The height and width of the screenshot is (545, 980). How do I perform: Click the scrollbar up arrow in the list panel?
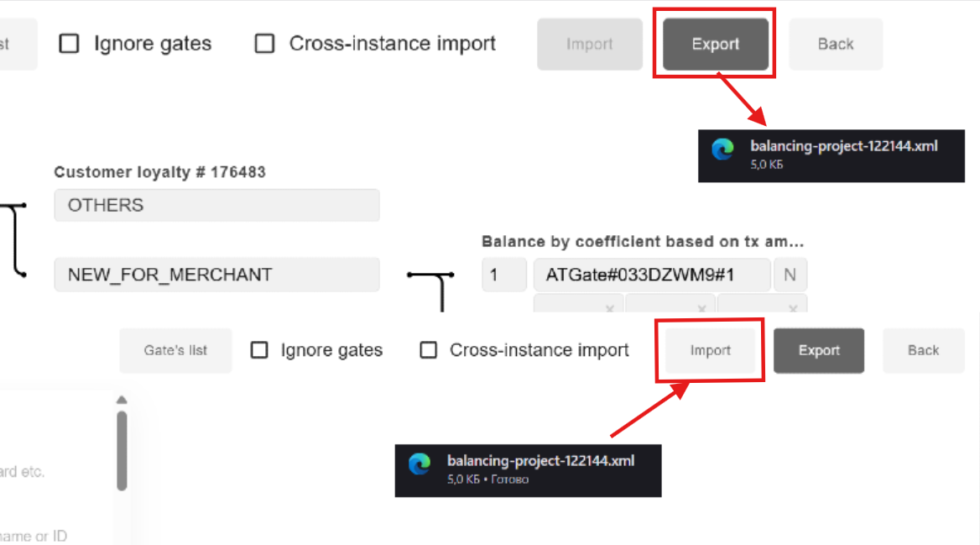point(122,401)
